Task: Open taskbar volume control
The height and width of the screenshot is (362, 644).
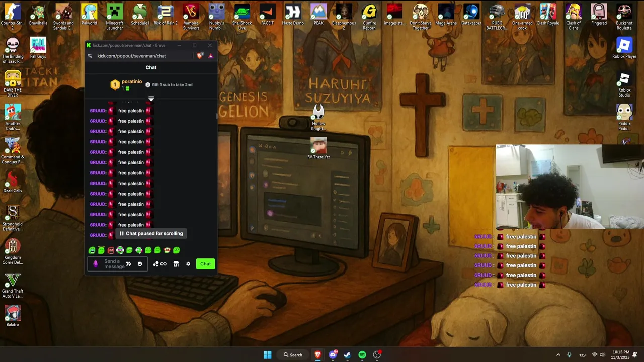Action: pos(602,355)
